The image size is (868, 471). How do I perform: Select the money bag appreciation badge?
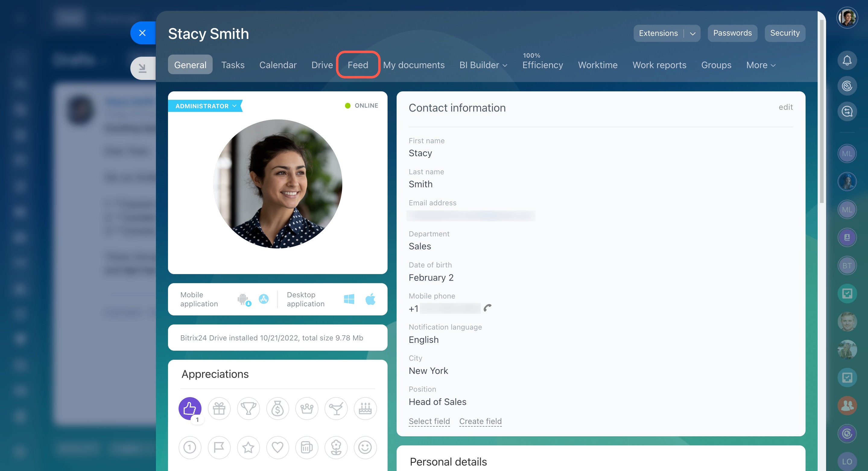tap(277, 408)
